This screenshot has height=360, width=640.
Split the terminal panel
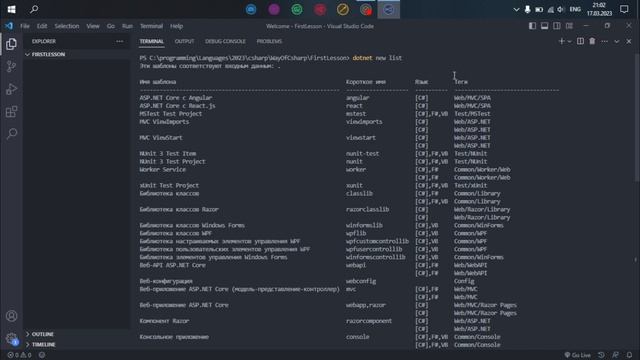click(580, 41)
